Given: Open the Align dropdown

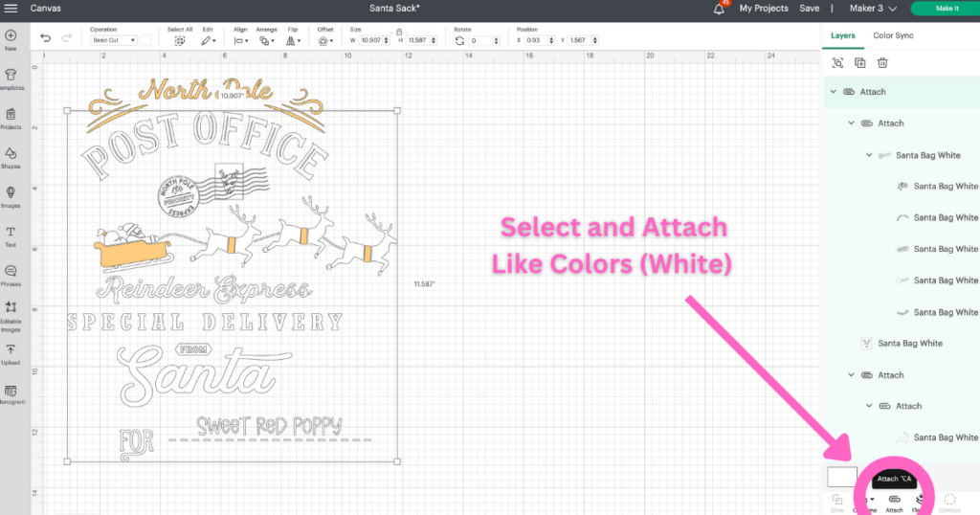Looking at the screenshot, I should [240, 40].
